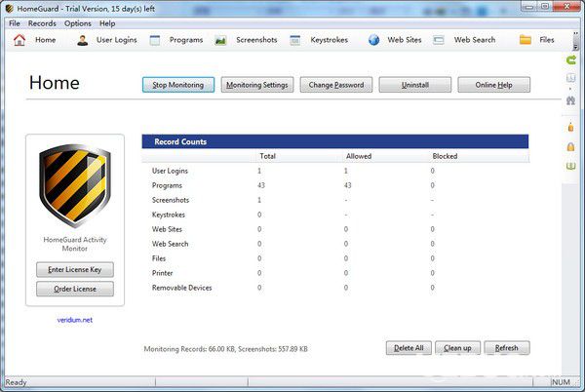Open the Programs window icon
The height and width of the screenshot is (392, 585).
coord(155,40)
